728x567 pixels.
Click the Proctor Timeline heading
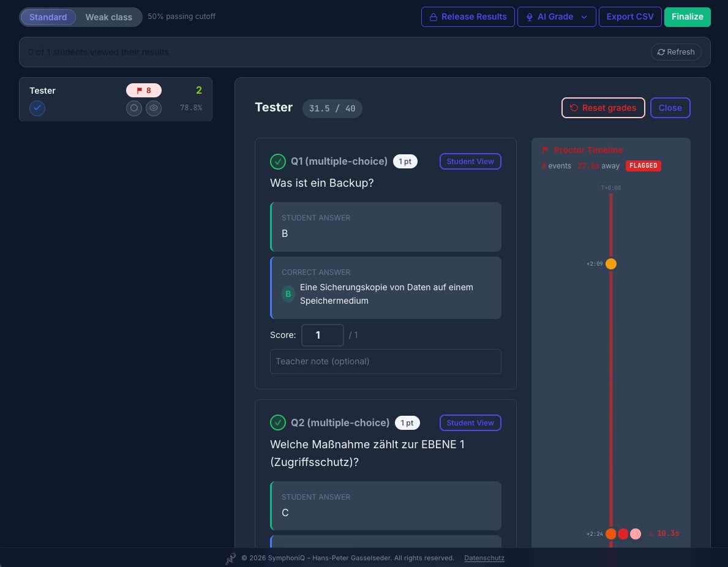coord(588,150)
